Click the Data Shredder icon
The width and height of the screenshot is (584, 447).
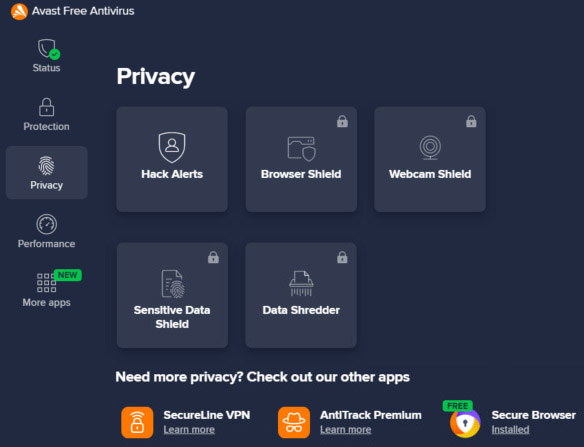tap(301, 283)
